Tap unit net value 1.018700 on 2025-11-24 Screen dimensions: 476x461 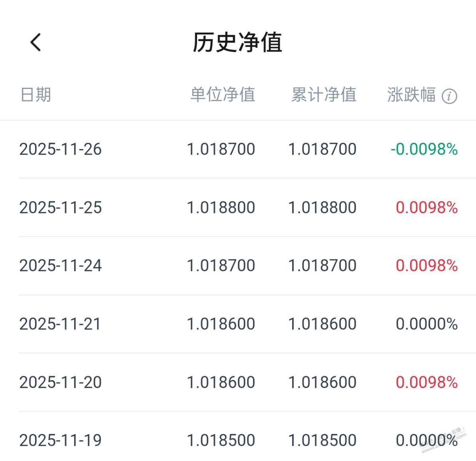pyautogui.click(x=221, y=266)
